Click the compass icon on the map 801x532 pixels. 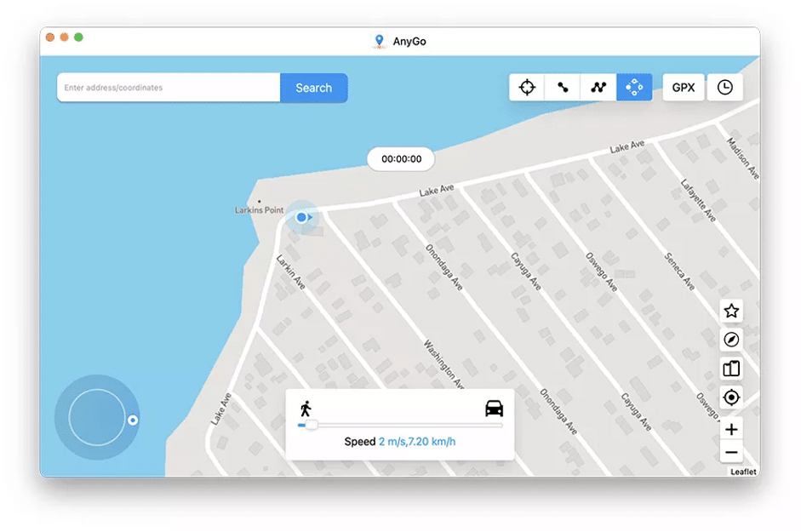click(x=730, y=340)
